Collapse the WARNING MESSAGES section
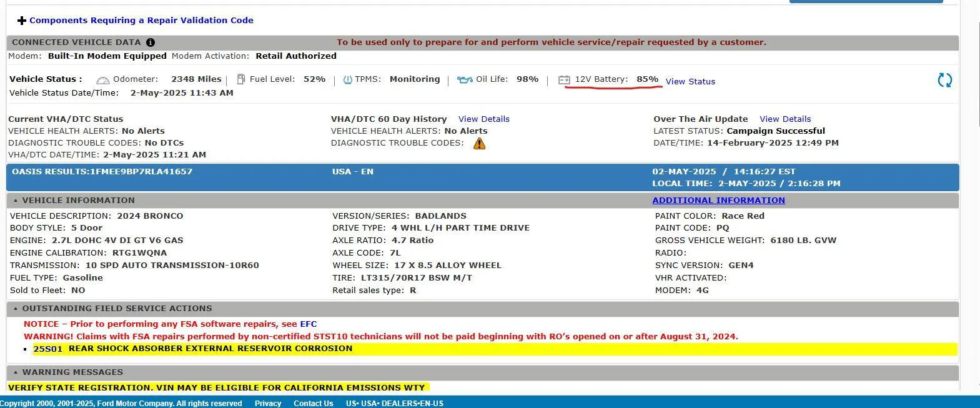The image size is (980, 408). (x=16, y=372)
